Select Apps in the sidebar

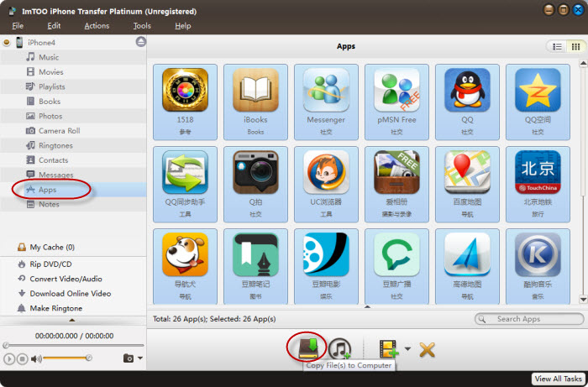(x=73, y=190)
